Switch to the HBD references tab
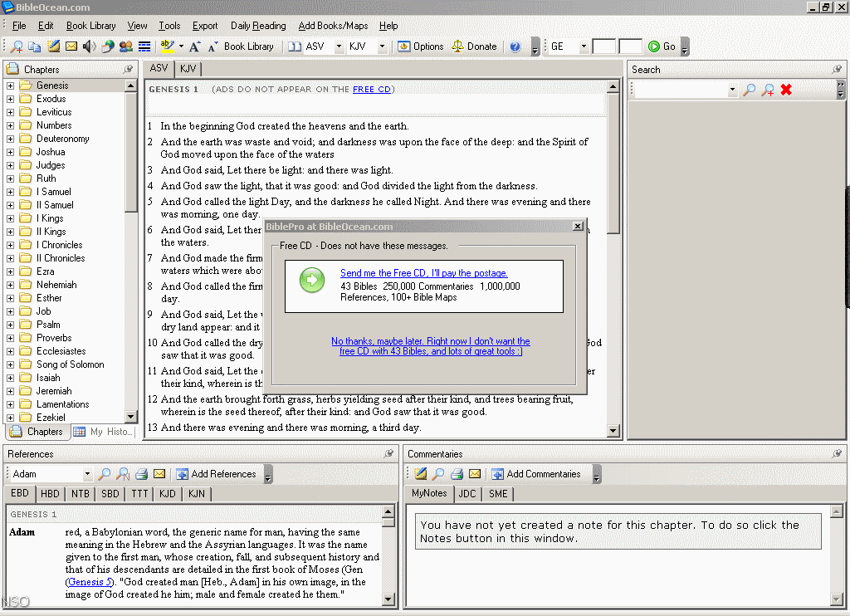 pos(50,493)
